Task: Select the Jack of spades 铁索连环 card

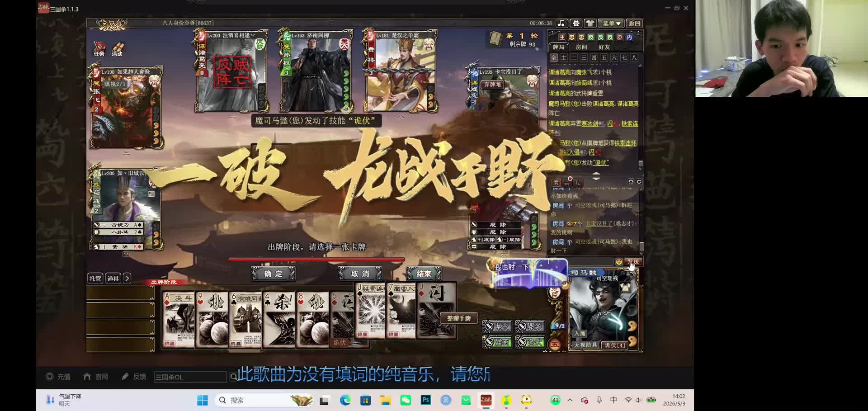Action: click(x=370, y=311)
